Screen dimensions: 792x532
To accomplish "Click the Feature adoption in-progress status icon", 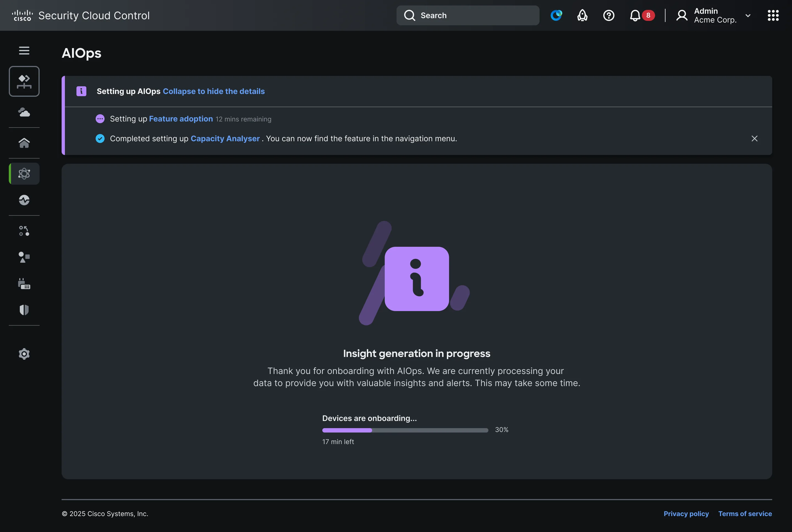I will tap(100, 119).
